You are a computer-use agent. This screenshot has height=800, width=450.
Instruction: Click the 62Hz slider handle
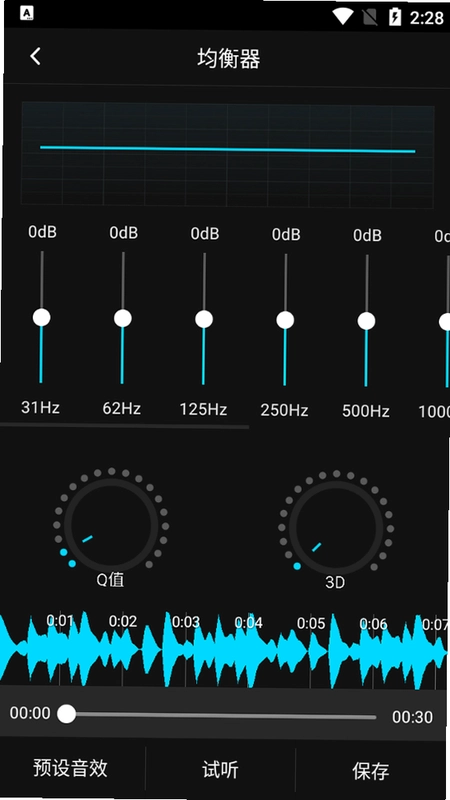[x=122, y=318]
